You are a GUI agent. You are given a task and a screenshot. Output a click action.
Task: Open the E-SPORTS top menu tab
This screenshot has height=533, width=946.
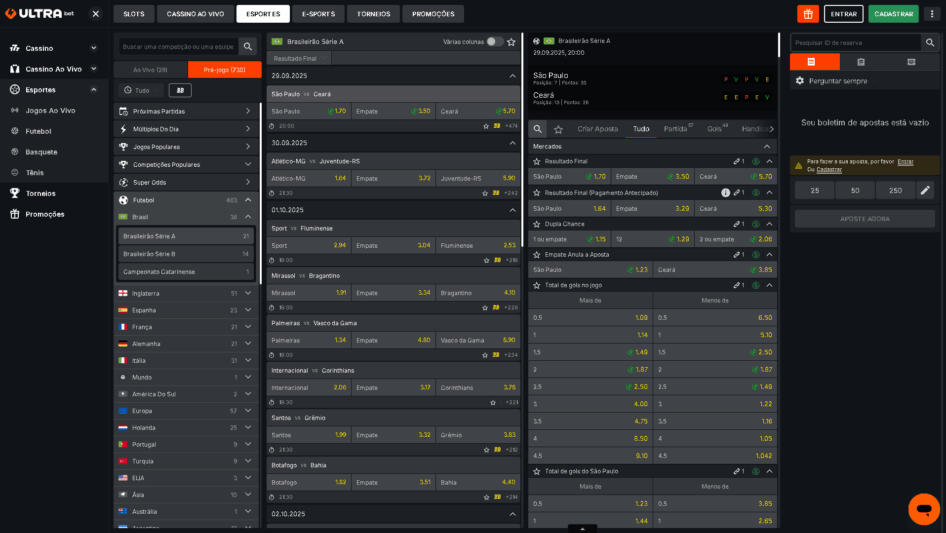[x=318, y=14]
